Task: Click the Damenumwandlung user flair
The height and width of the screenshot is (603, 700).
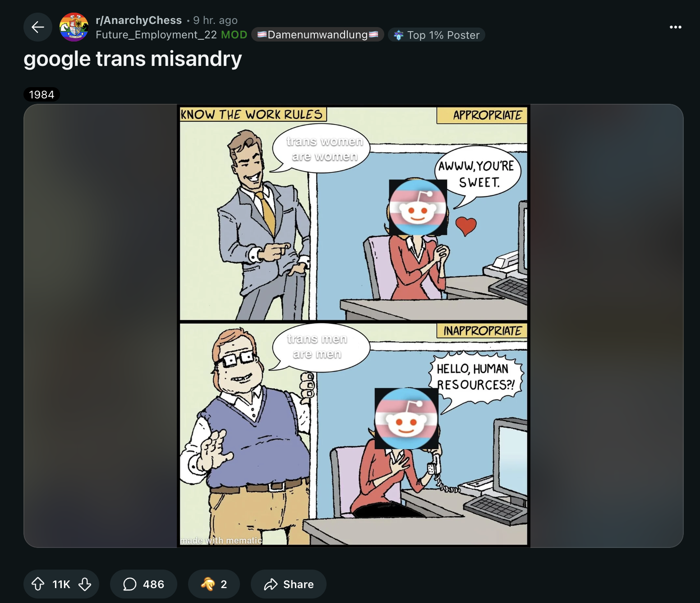Action: pos(318,35)
